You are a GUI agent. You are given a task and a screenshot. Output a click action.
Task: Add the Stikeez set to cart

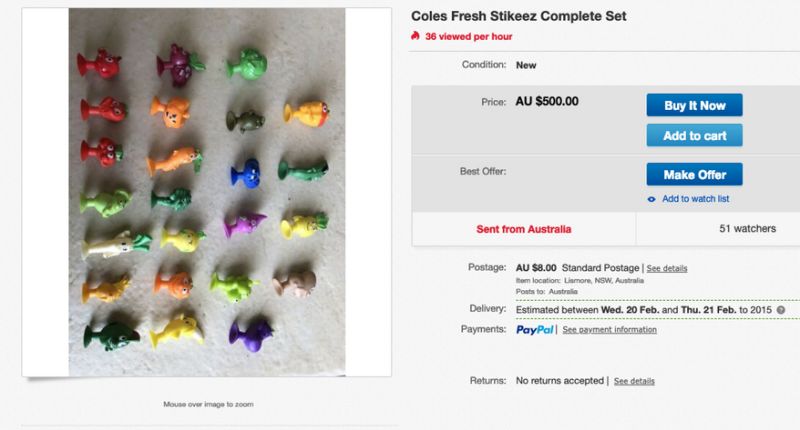click(694, 135)
